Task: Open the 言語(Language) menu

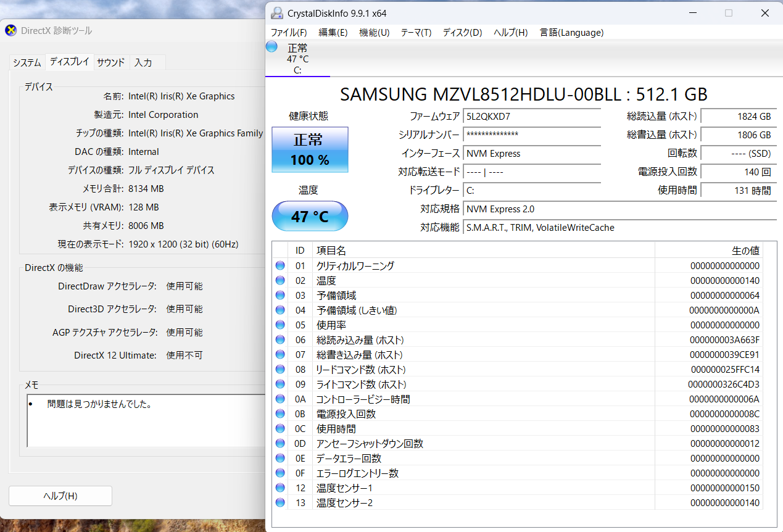Action: tap(571, 33)
